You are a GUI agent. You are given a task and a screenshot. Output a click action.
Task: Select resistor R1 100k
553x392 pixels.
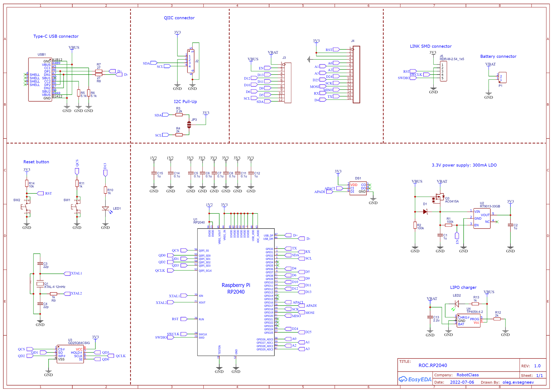(x=449, y=225)
